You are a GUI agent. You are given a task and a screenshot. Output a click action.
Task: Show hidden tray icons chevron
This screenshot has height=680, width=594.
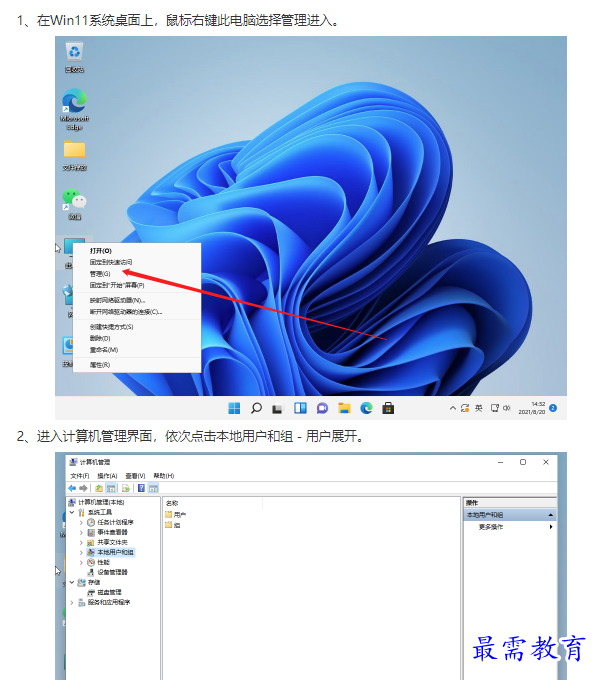point(453,408)
